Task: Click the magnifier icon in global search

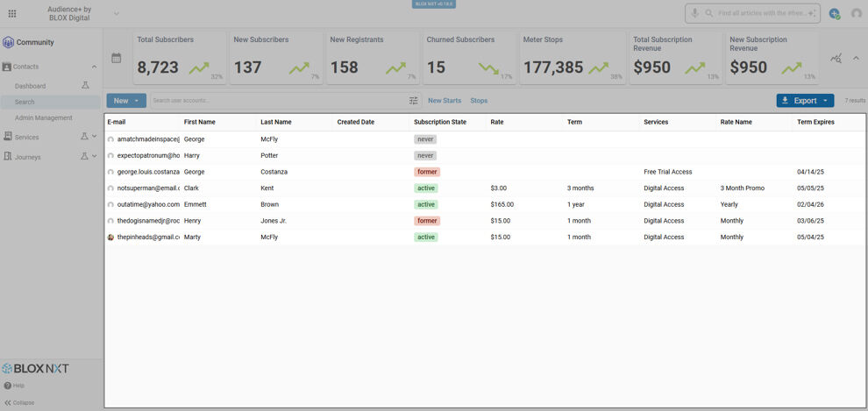Action: point(708,13)
